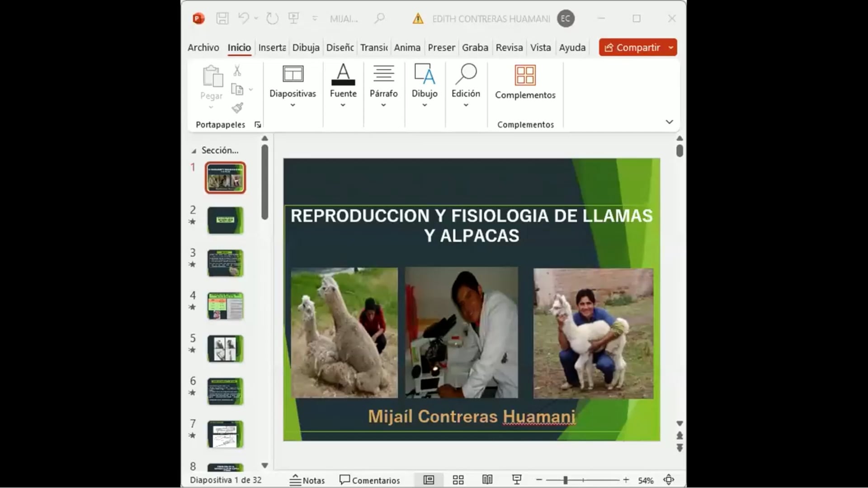This screenshot has width=868, height=488.
Task: Switch to the Insertar tab
Action: (272, 47)
